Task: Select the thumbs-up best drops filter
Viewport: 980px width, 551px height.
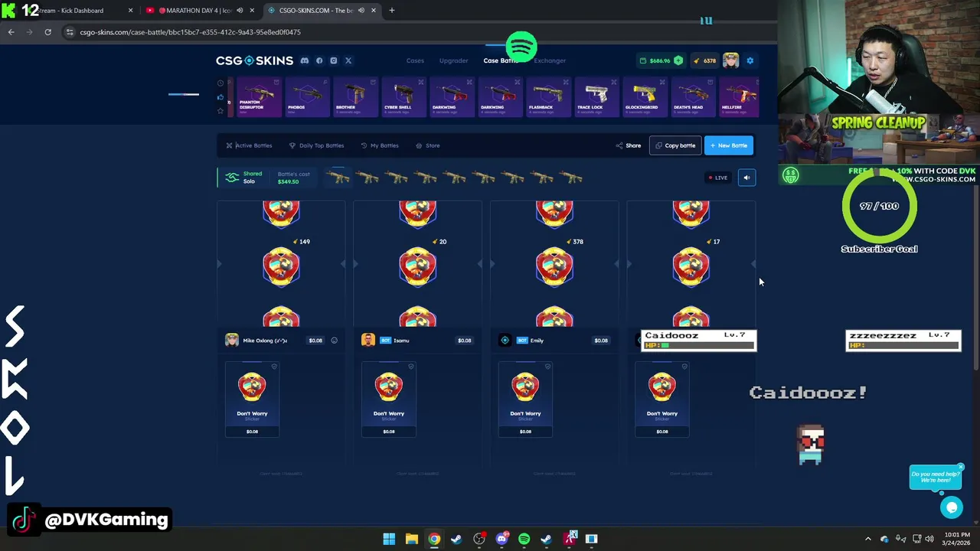Action: coord(220,97)
